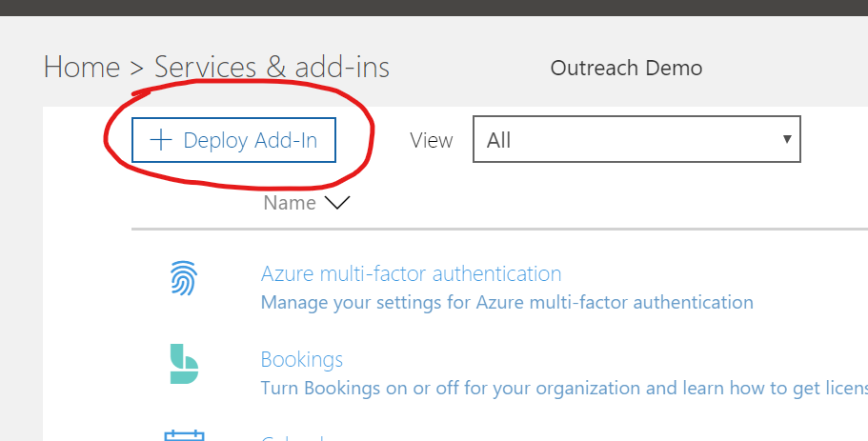The width and height of the screenshot is (868, 441).
Task: Open Azure multi-factor authentication link
Action: (x=411, y=274)
